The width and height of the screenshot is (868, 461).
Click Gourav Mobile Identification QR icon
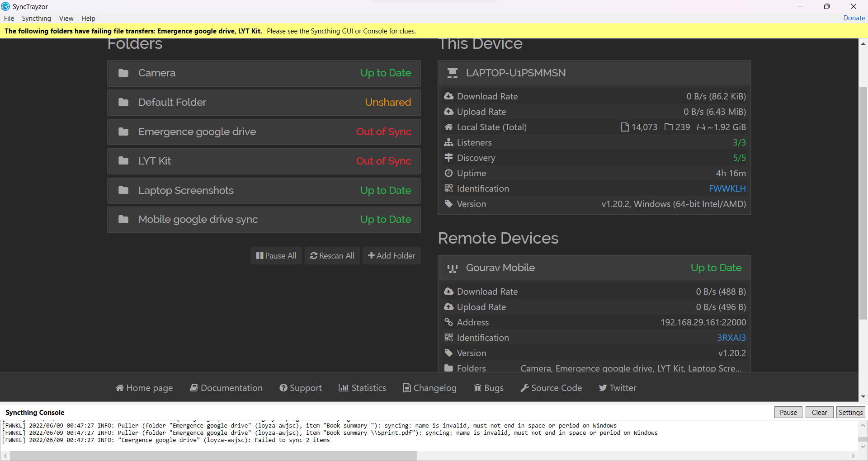[448, 338]
